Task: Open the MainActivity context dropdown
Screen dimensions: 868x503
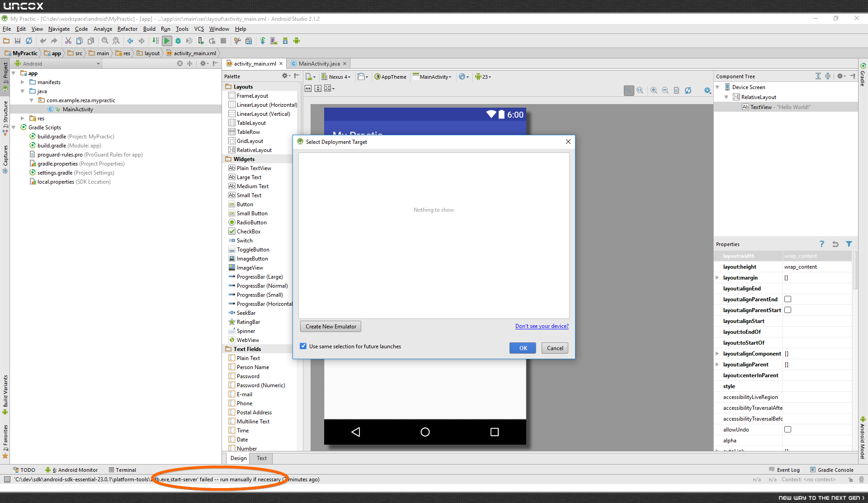Action: pyautogui.click(x=432, y=77)
